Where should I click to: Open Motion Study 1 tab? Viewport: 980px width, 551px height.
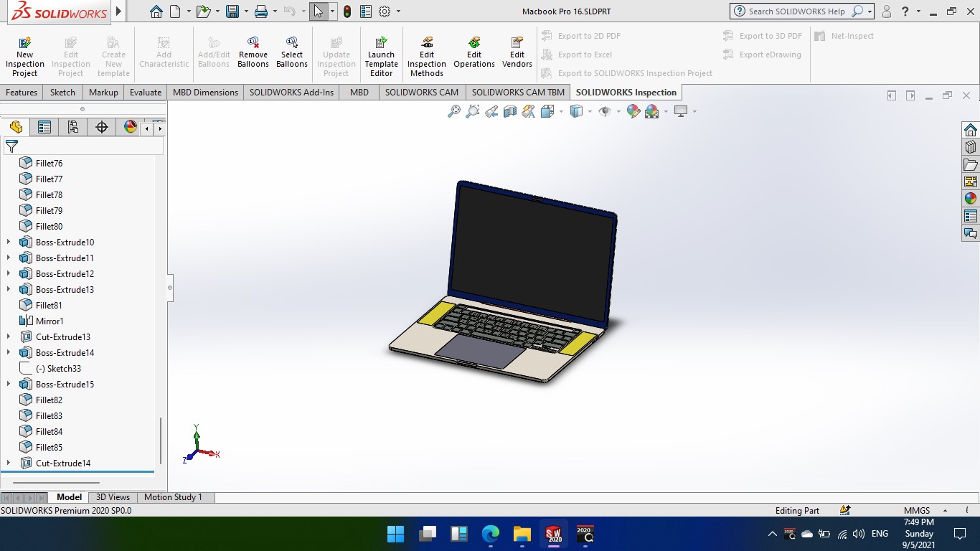point(173,496)
